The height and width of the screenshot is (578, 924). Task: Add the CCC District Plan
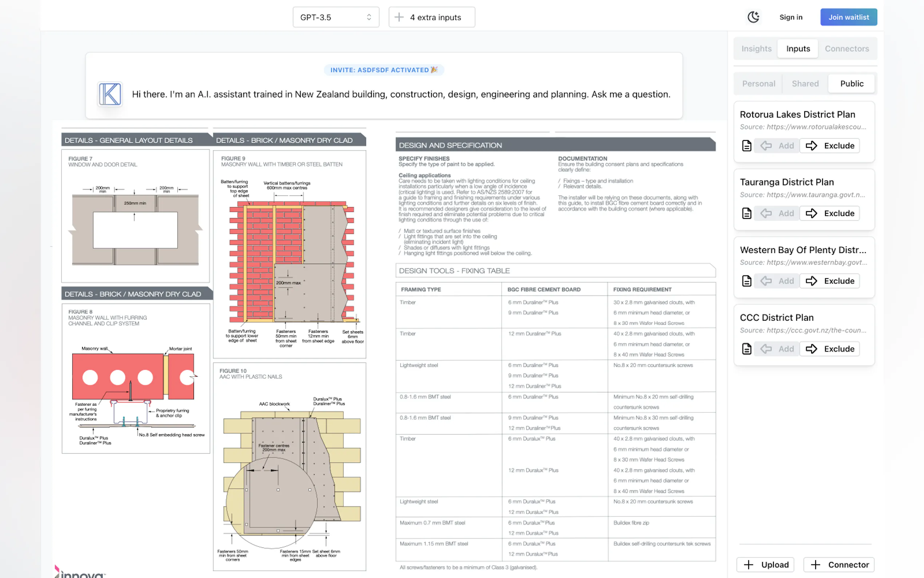click(x=777, y=349)
